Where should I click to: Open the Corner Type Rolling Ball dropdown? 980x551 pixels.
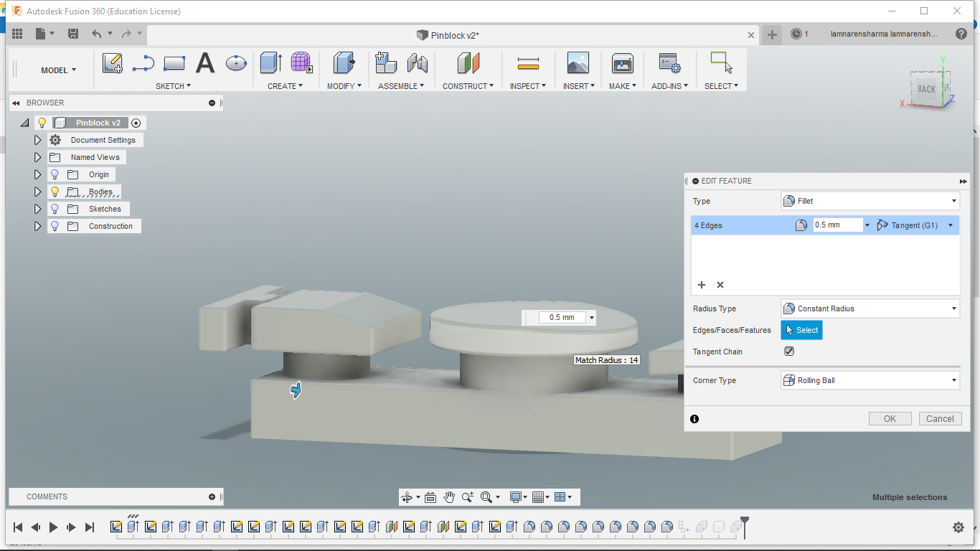pyautogui.click(x=870, y=380)
